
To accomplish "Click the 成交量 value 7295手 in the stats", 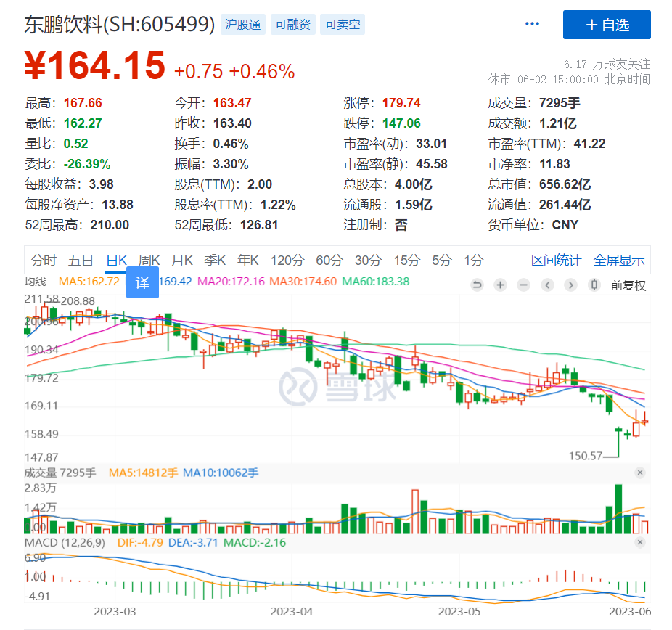I will (560, 103).
